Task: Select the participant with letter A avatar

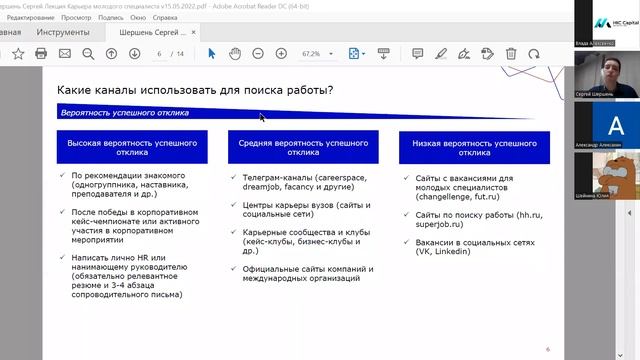Action: point(607,125)
